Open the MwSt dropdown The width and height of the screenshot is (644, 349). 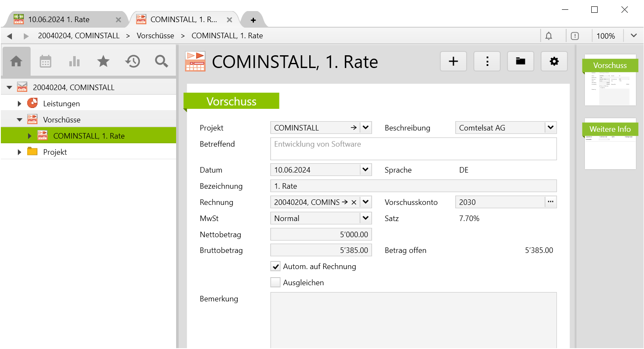365,218
